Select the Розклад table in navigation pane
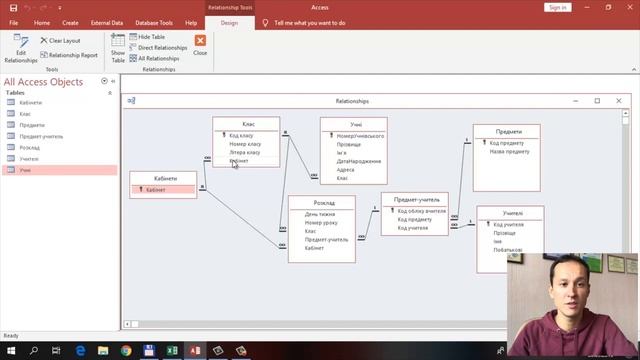The width and height of the screenshot is (640, 360). click(60, 147)
